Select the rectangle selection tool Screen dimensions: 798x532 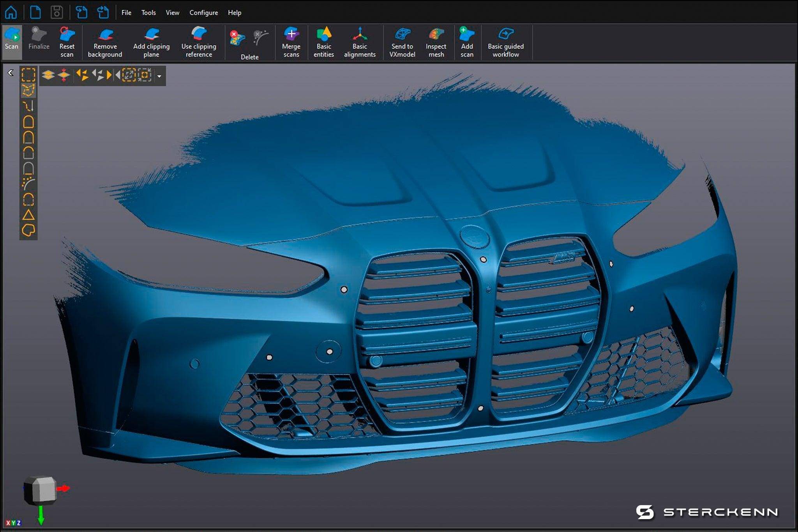coord(28,74)
